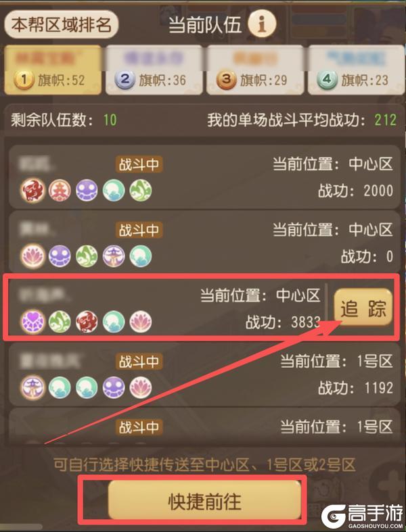This screenshot has height=532, width=406.
Task: Click the 高手游 watermark logo
Action: pyautogui.click(x=362, y=516)
